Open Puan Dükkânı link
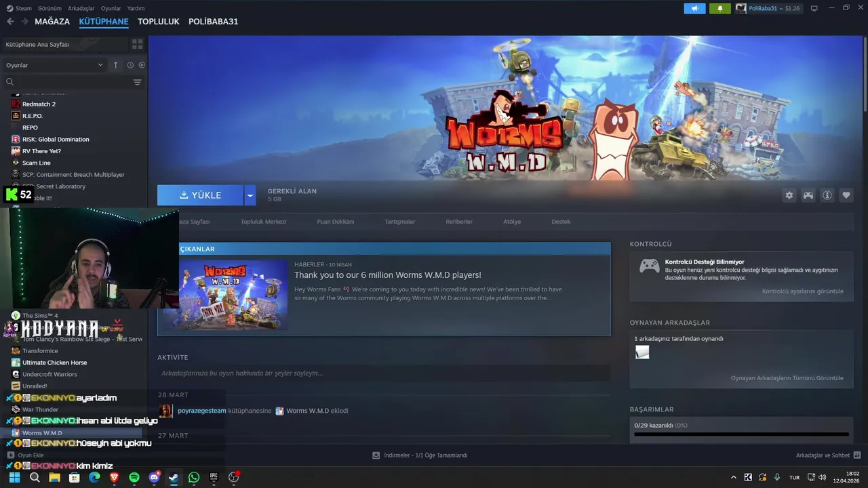868x488 pixels. click(x=336, y=222)
